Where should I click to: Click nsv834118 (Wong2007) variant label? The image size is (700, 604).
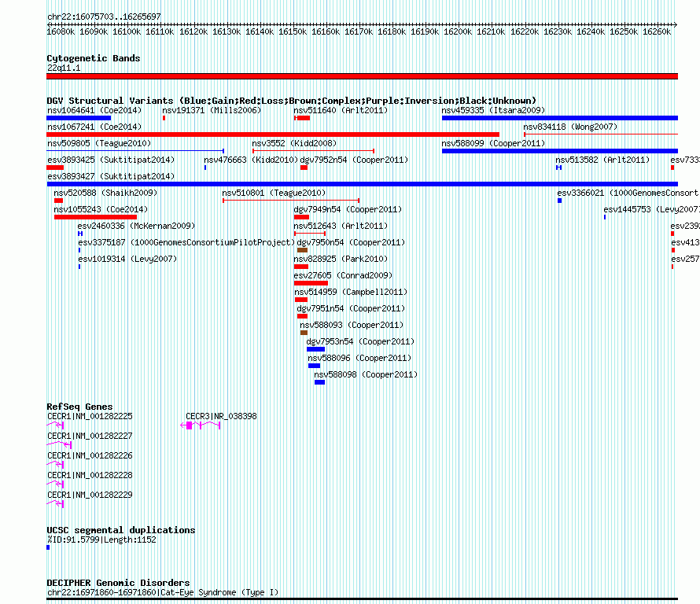(x=570, y=127)
